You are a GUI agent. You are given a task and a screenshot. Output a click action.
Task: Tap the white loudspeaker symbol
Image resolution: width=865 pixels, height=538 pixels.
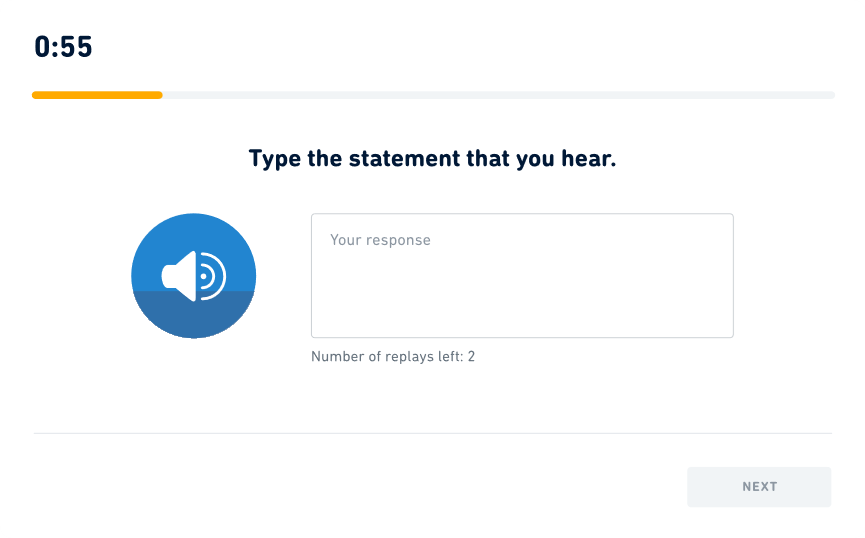[194, 276]
